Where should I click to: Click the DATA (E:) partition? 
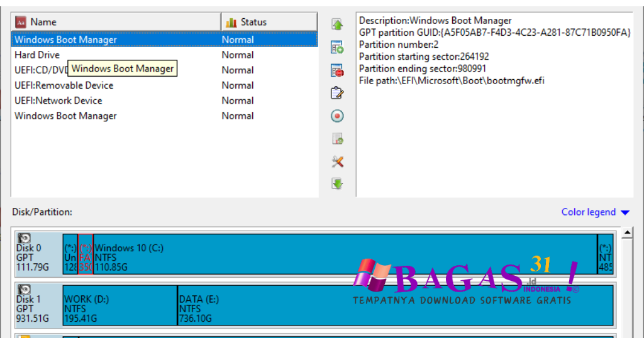point(396,305)
